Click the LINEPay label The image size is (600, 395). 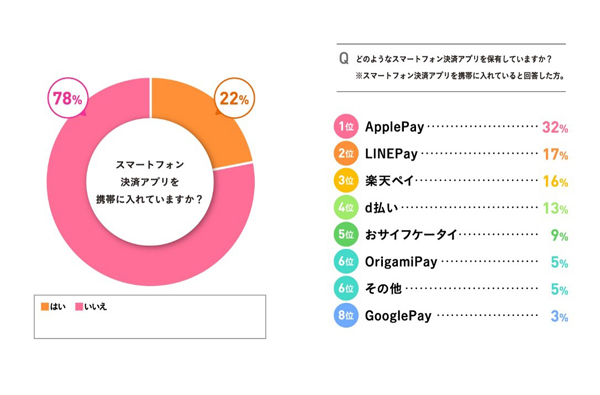pyautogui.click(x=391, y=154)
